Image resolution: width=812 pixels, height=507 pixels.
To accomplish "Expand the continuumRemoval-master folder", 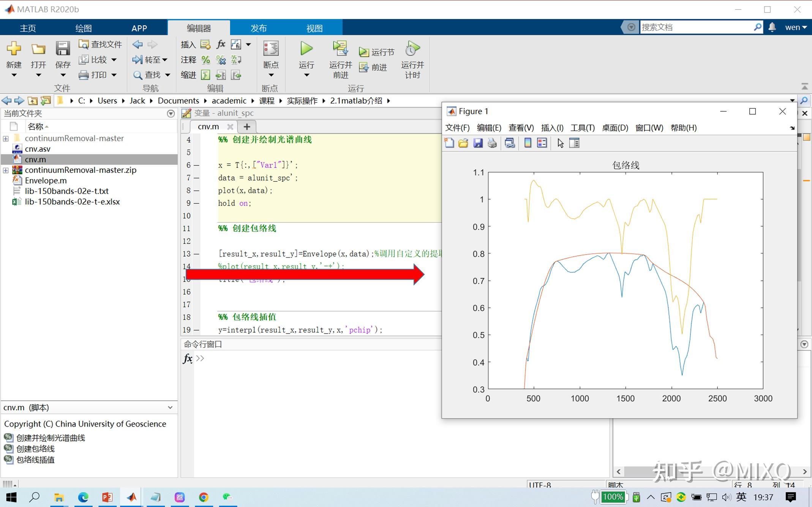I will (6, 139).
